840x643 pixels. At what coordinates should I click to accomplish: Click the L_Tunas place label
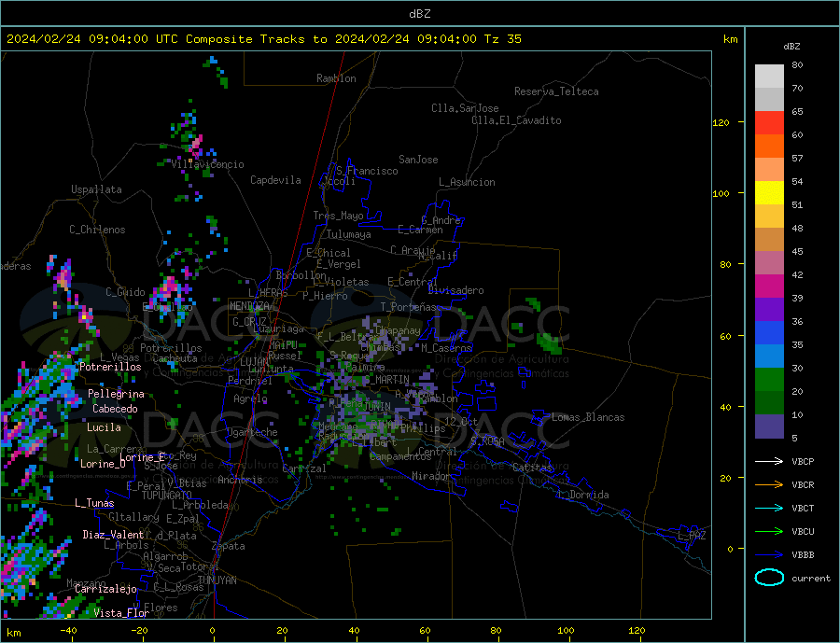[94, 503]
